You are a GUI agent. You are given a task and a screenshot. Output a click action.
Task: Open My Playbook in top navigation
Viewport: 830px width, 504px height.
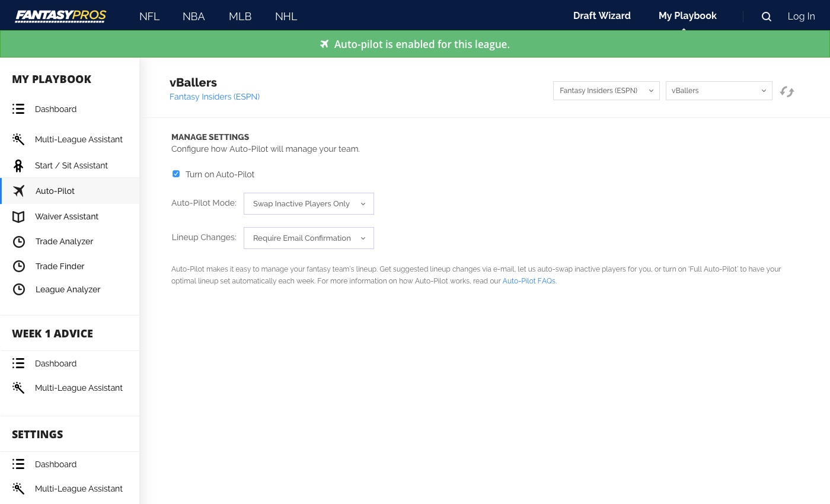click(x=688, y=16)
